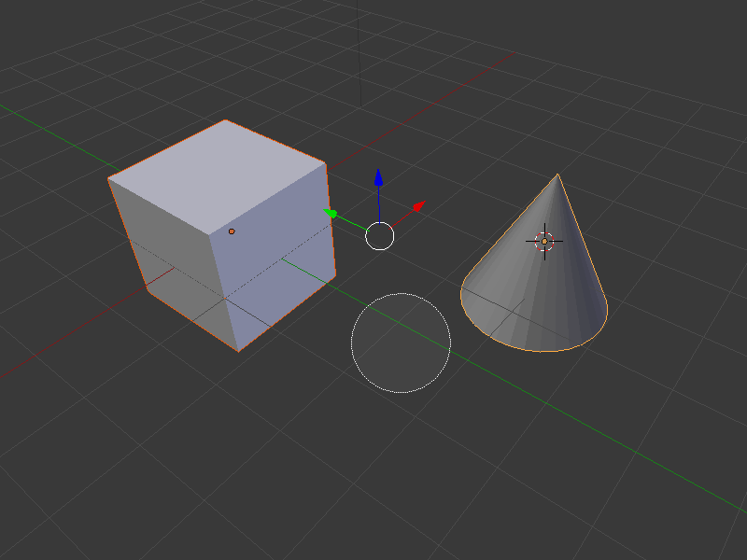Viewport: 747px width, 560px height.
Task: Select the cube object
Action: coord(222,234)
